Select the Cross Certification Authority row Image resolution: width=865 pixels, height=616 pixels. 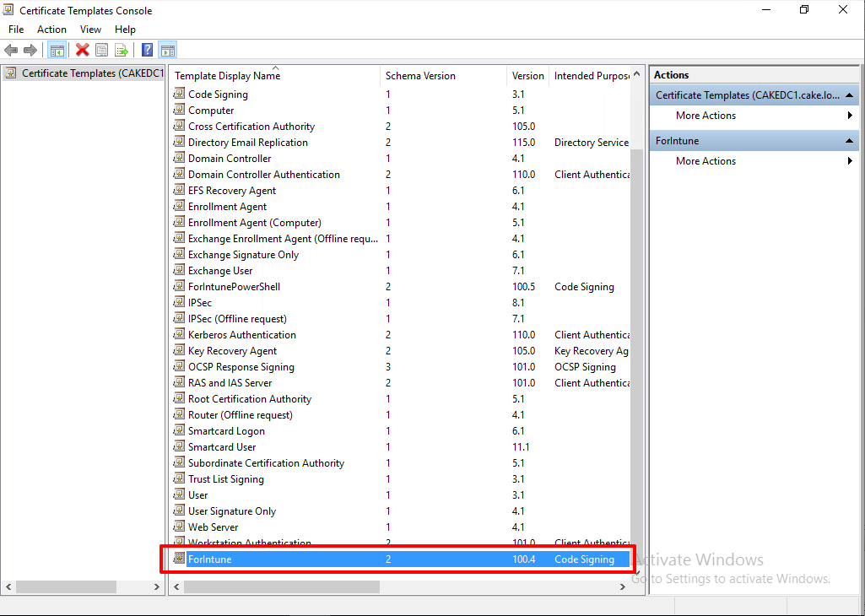401,127
